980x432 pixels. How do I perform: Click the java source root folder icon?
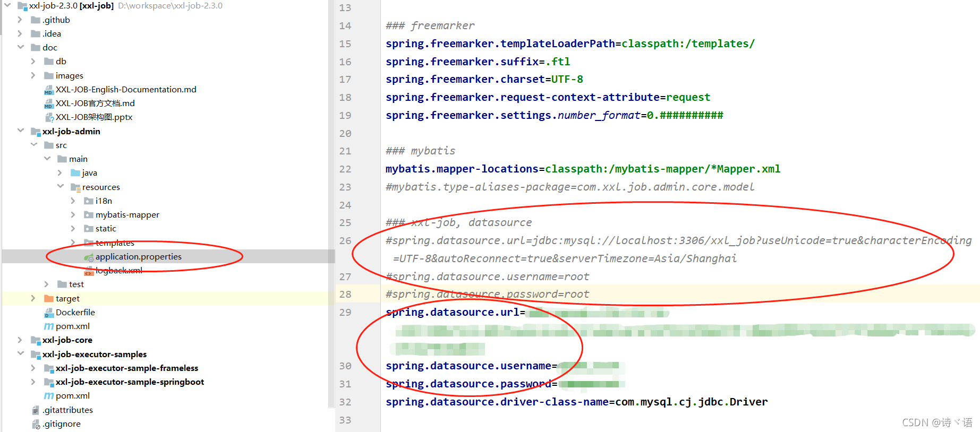tap(75, 172)
